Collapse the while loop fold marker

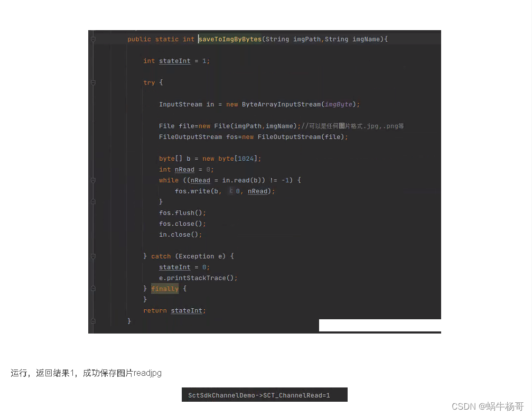point(93,180)
